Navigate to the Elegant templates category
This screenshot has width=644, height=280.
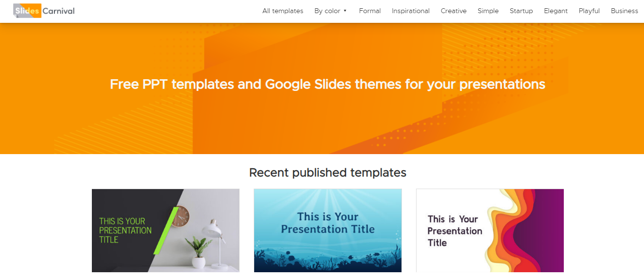(x=556, y=11)
